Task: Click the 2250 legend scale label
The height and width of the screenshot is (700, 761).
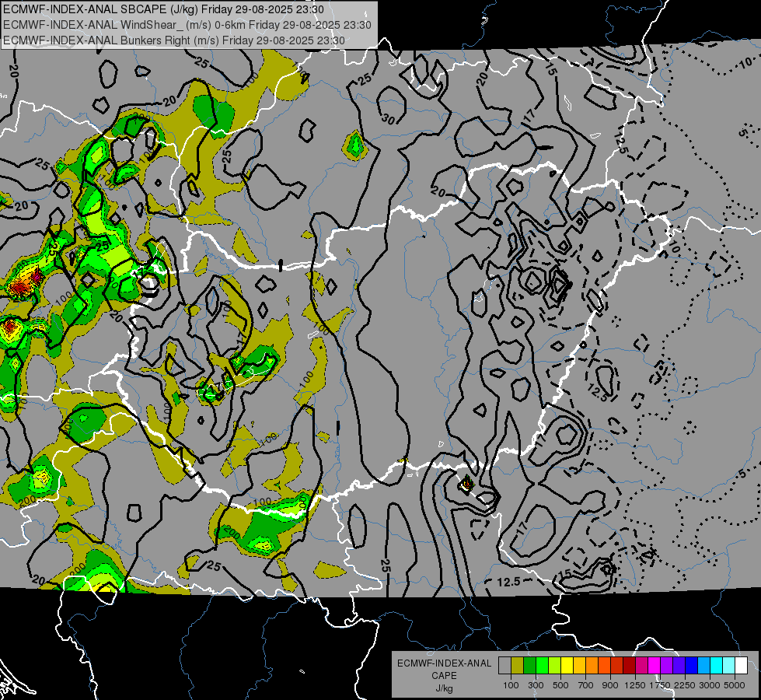Action: tap(685, 685)
